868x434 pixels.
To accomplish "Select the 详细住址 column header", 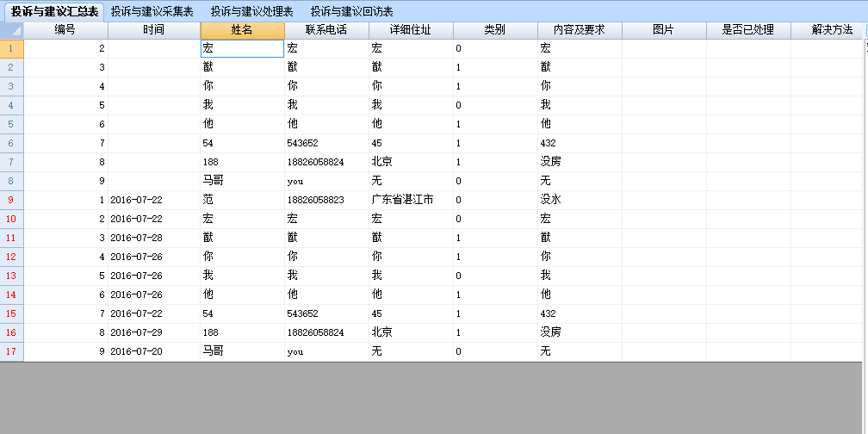I will coord(411,30).
